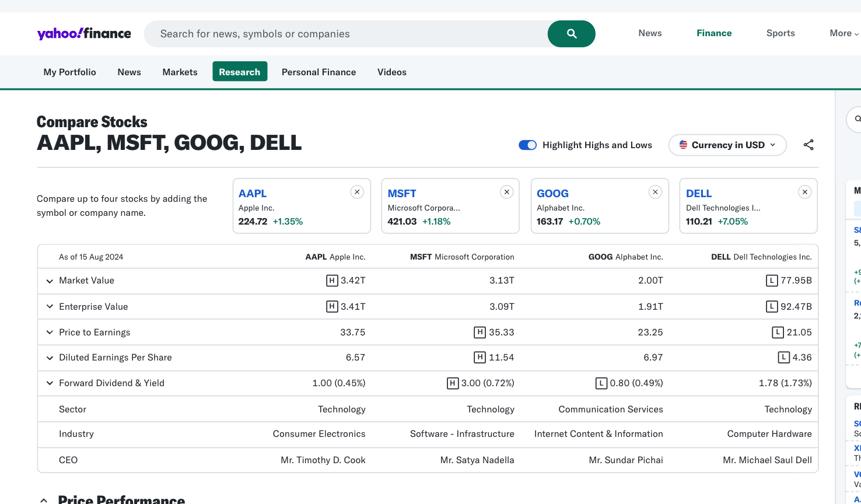The image size is (861, 504).
Task: Open the AAPL ticker link in card
Action: [x=253, y=193]
